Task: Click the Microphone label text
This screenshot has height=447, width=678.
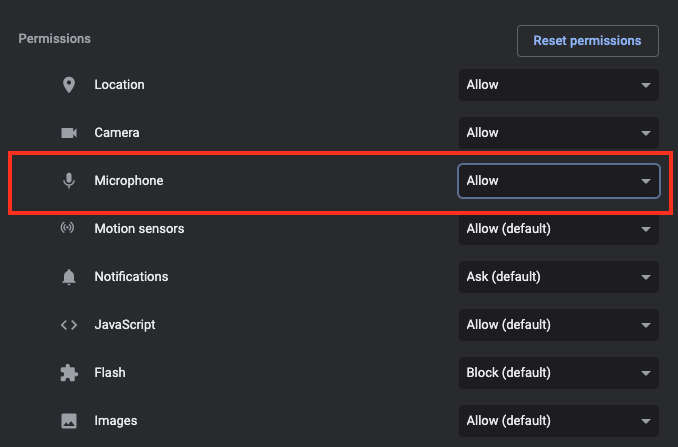Action: click(x=129, y=181)
